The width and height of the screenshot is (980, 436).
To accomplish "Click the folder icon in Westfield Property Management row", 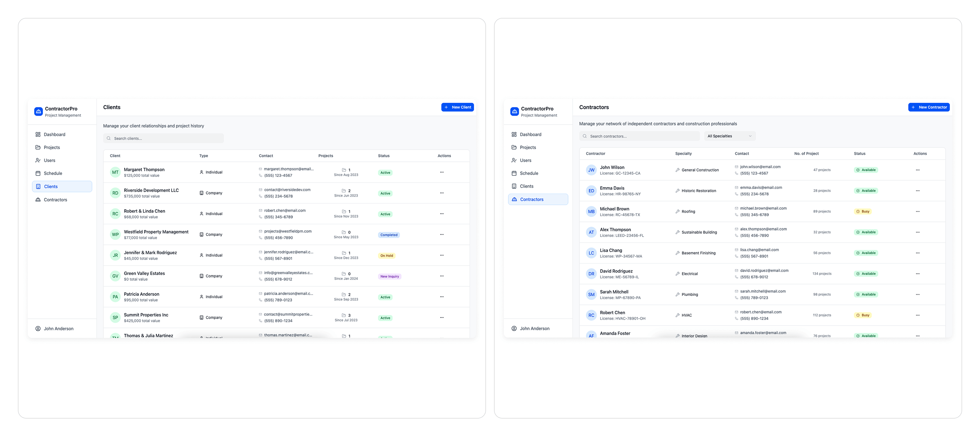I will pyautogui.click(x=344, y=232).
